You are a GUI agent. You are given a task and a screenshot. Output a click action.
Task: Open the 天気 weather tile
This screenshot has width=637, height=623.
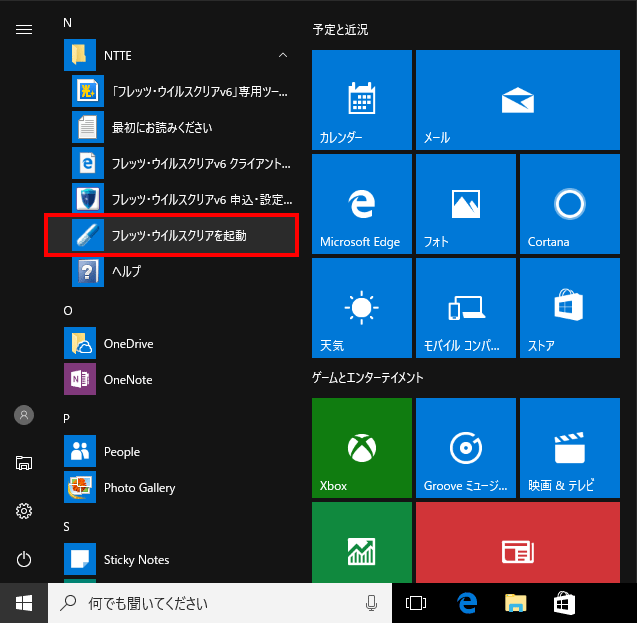click(x=361, y=307)
